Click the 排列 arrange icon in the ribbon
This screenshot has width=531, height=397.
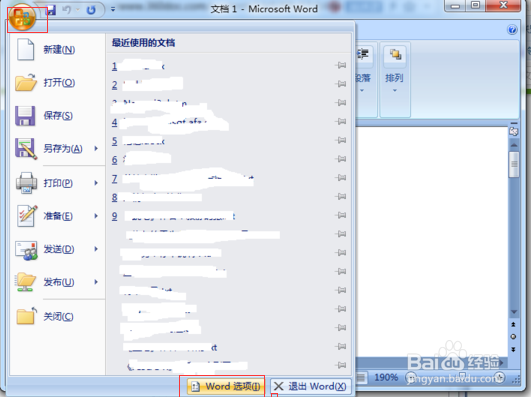395,54
